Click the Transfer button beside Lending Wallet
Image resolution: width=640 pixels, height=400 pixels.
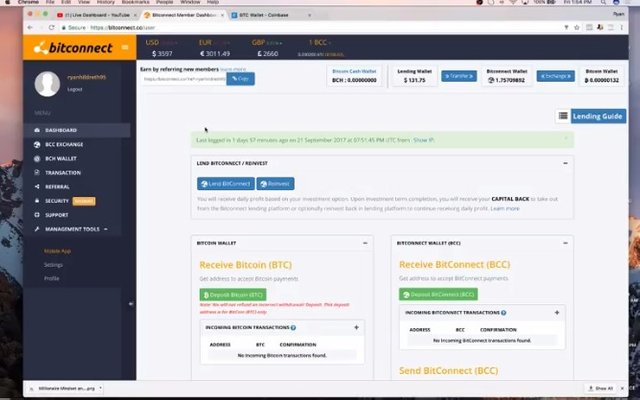point(459,76)
